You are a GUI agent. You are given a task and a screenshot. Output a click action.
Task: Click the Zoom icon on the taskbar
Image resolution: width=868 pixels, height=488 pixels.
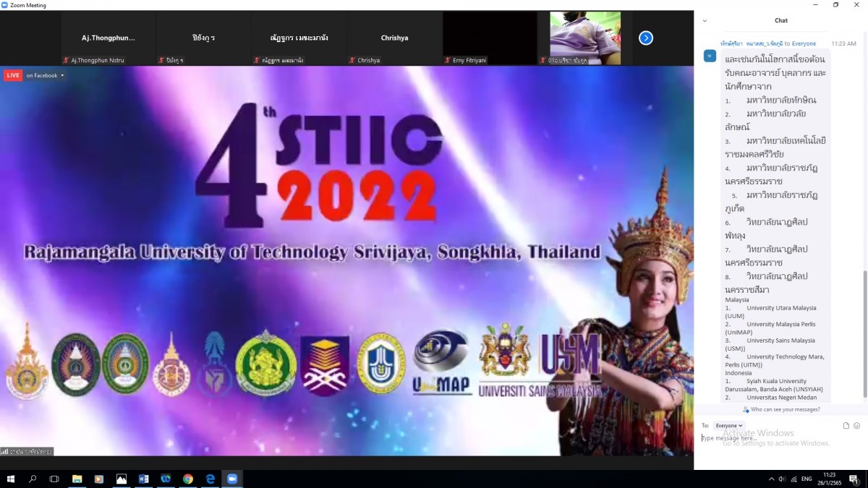232,479
